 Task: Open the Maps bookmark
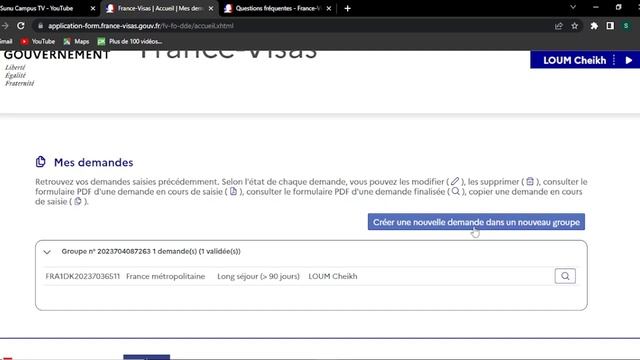point(76,41)
